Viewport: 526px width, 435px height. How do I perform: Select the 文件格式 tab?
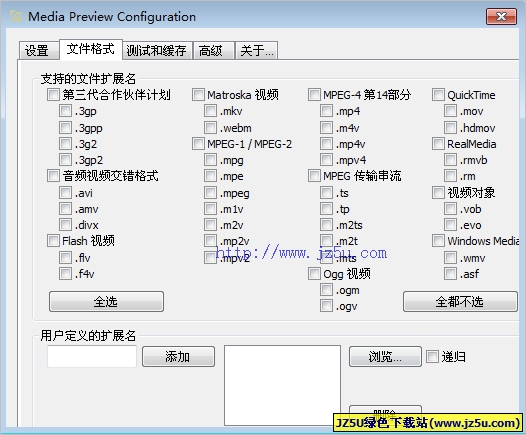click(91, 49)
